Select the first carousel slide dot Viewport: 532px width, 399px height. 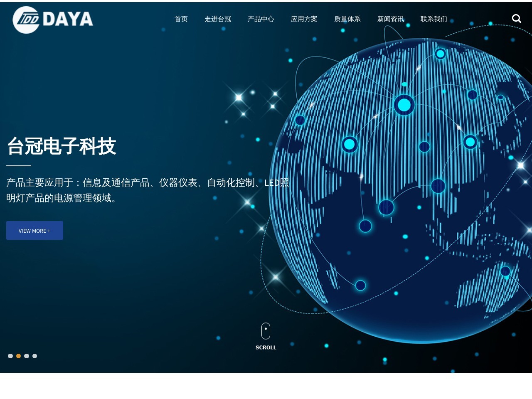(10, 356)
